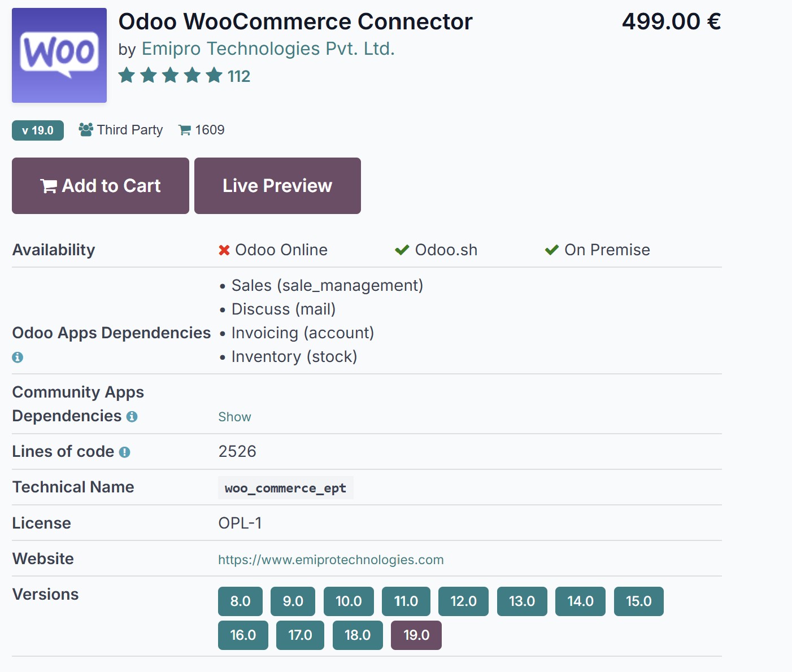Click the v 19.0 version badge
The image size is (792, 672).
click(x=37, y=130)
